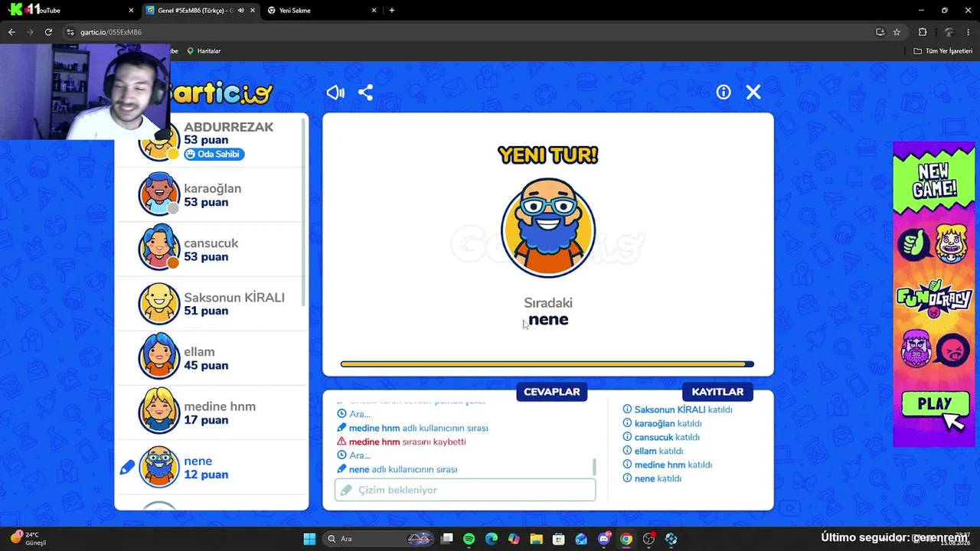Click the Çizim bekleniyor answer field
This screenshot has width=980, height=551.
(465, 490)
